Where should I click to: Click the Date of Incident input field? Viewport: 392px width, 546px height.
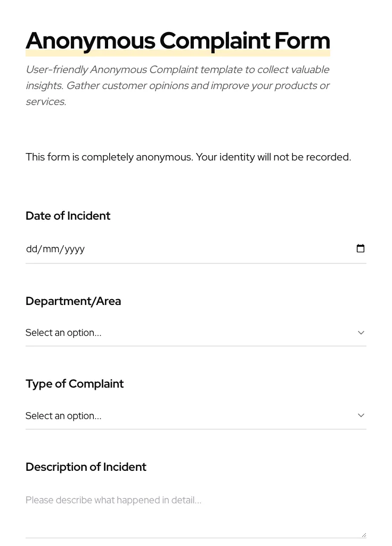160,248
